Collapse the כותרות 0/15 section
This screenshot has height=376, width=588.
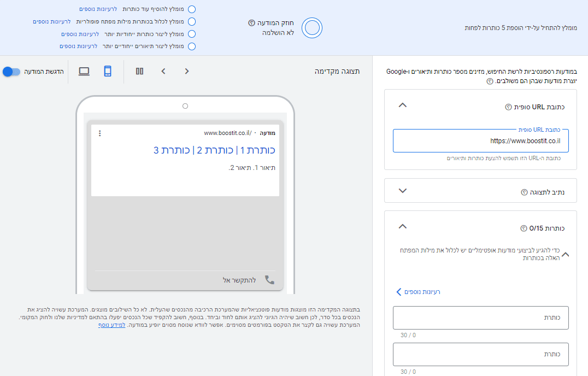tap(402, 226)
